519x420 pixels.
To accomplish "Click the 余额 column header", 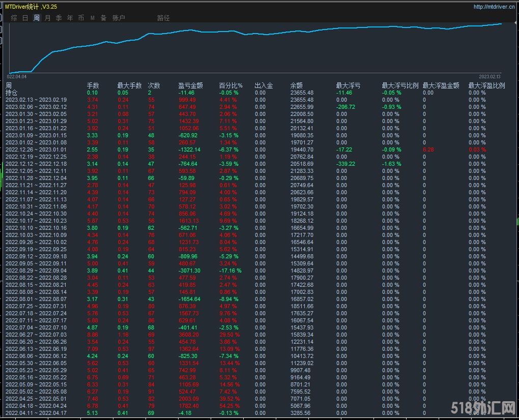I will 297,85.
